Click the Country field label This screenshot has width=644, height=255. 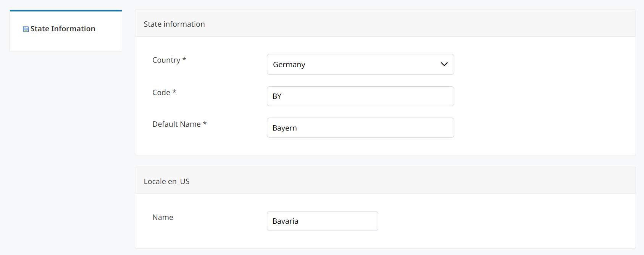[x=166, y=60]
